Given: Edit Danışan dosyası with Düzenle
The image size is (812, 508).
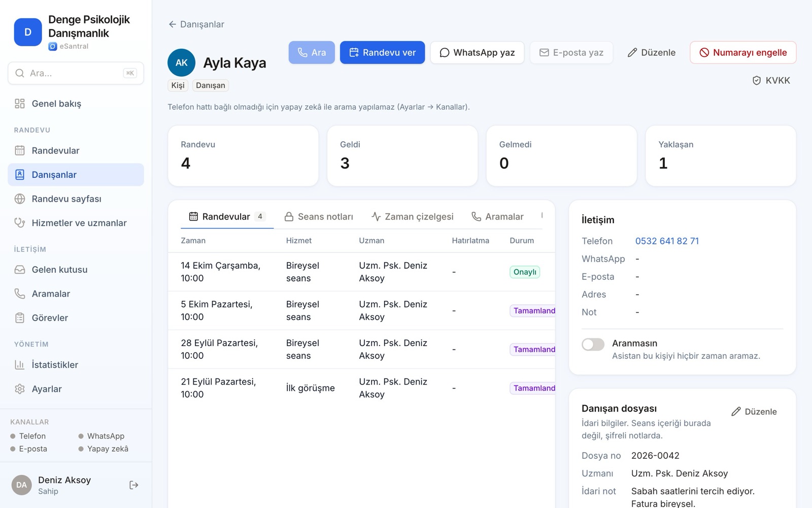Looking at the screenshot, I should 754,411.
